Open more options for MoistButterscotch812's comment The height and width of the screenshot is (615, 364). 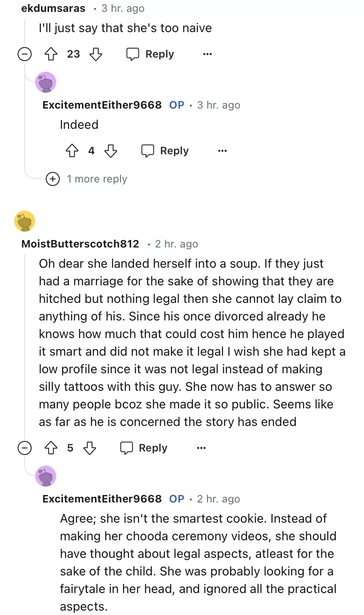[x=201, y=448]
